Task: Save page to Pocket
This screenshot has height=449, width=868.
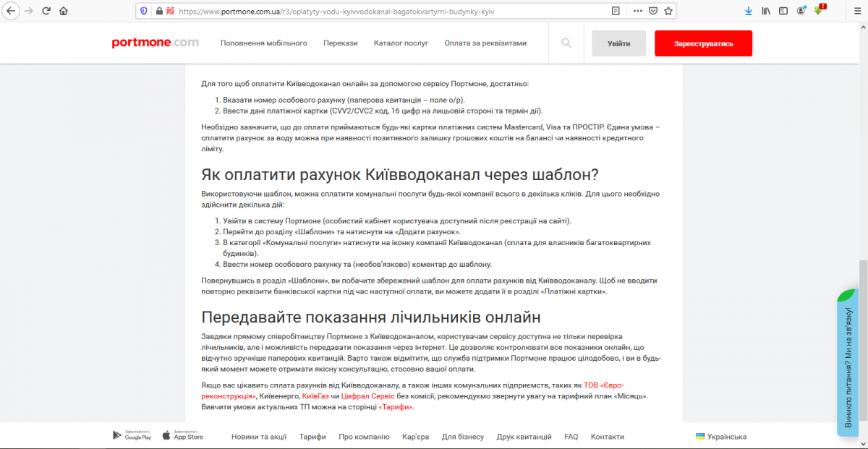Action: [x=652, y=11]
